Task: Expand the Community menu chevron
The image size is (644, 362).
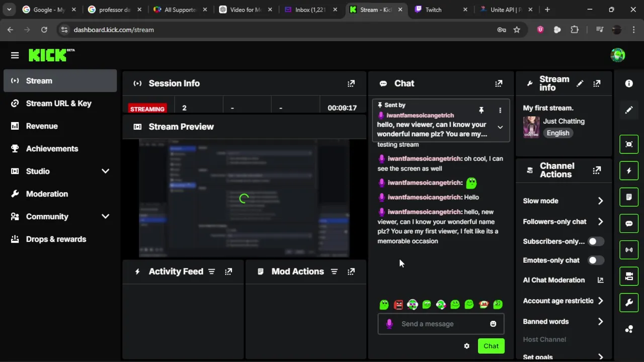Action: pos(105,217)
